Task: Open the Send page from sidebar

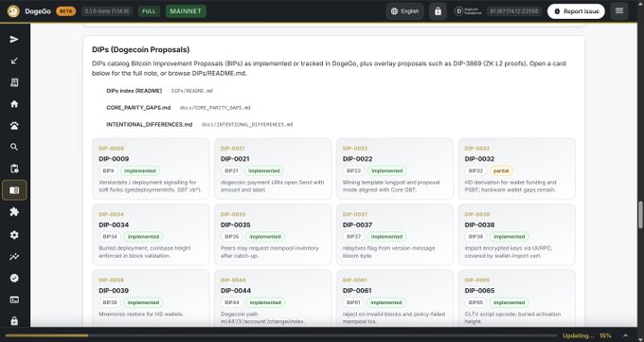Action: pos(14,39)
